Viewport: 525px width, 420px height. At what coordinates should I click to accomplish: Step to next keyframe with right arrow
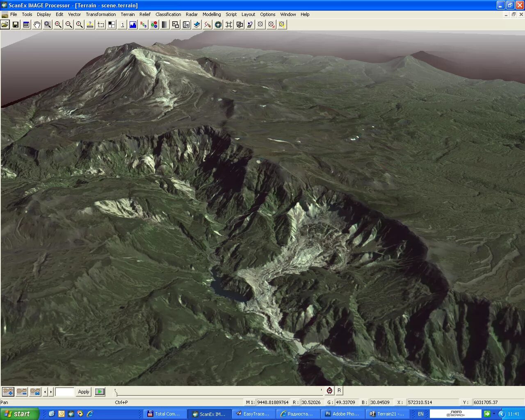pos(51,392)
